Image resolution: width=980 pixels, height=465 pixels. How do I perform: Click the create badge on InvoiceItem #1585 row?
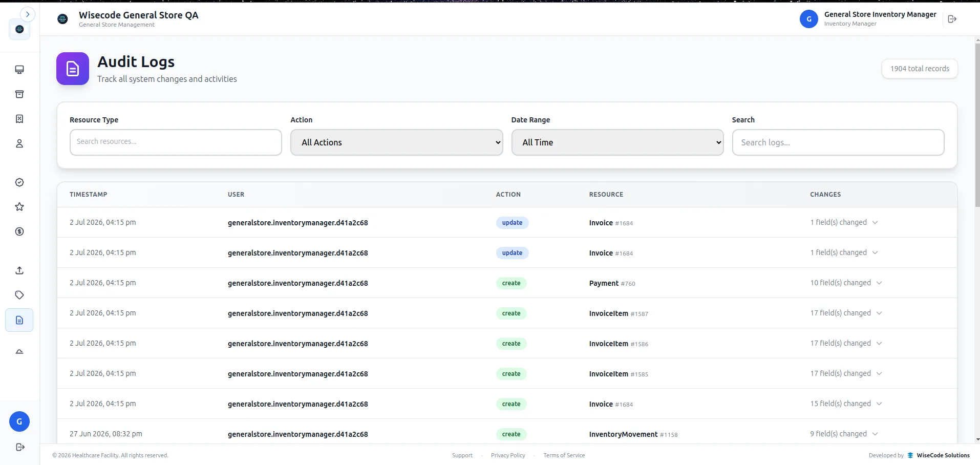point(511,374)
